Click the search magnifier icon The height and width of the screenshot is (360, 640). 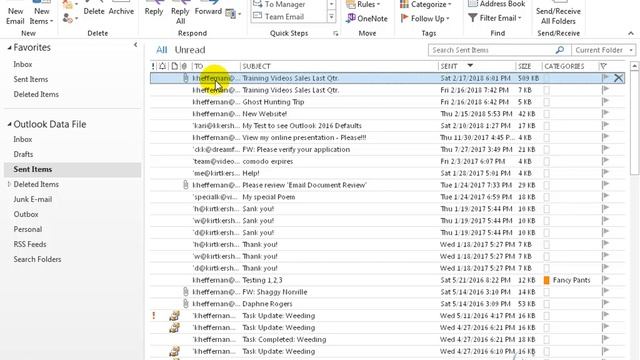(560, 50)
